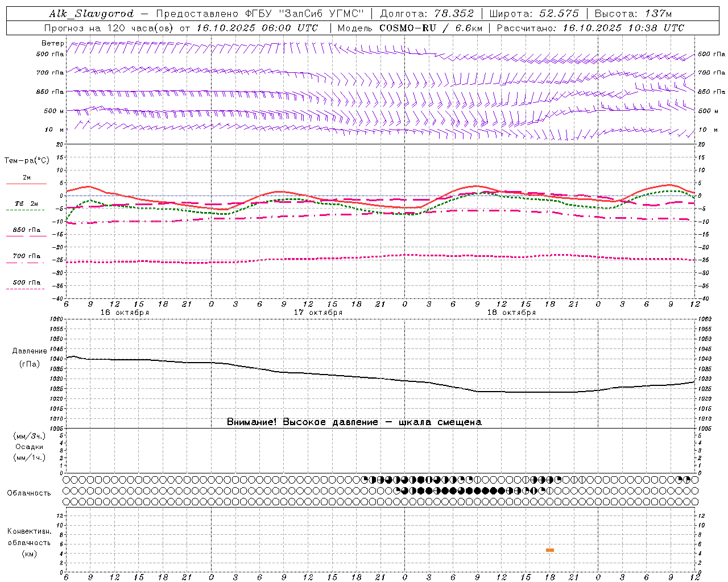
Task: Click the Облачность panel label
Action: pos(29,493)
